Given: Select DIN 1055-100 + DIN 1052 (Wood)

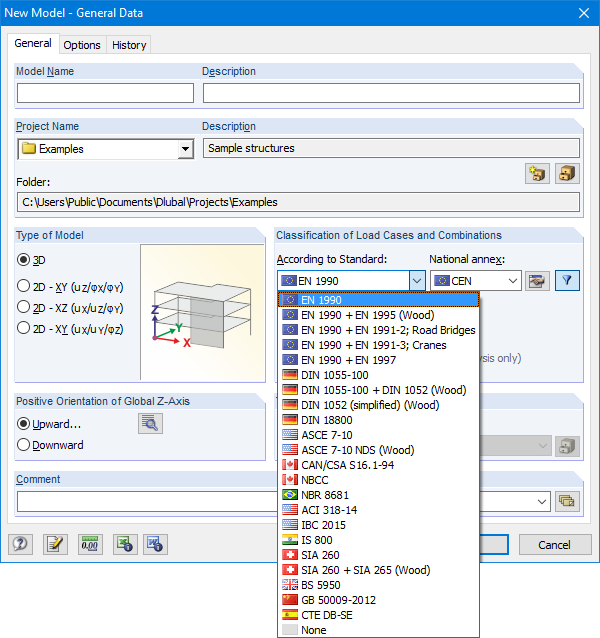Looking at the screenshot, I should point(378,390).
